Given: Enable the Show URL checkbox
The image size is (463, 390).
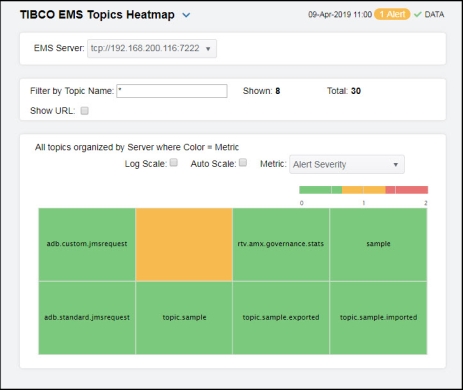Looking at the screenshot, I should (84, 111).
